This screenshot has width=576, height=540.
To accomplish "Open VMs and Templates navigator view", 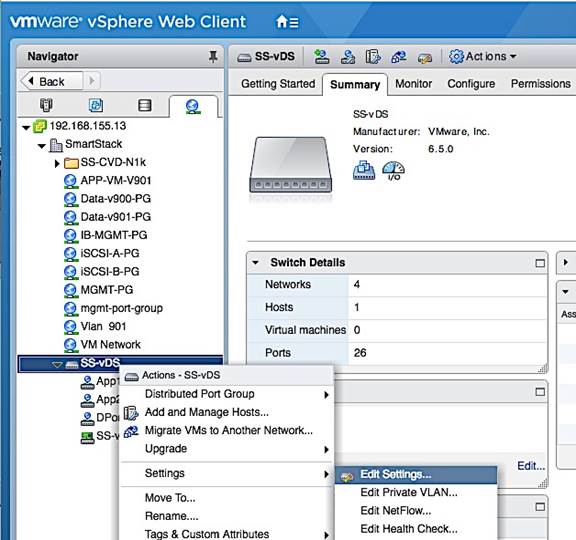I will (x=96, y=105).
